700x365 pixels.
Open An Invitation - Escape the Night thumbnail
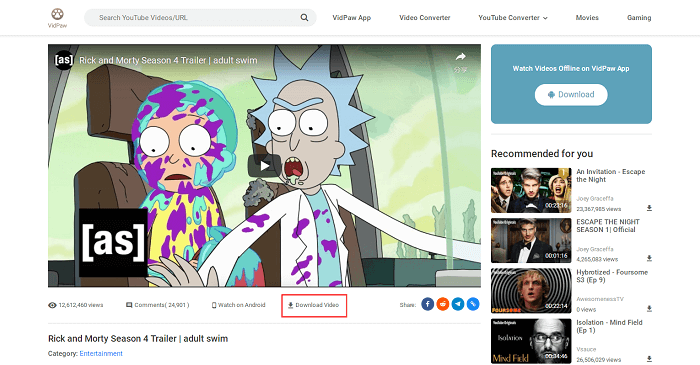coord(531,191)
